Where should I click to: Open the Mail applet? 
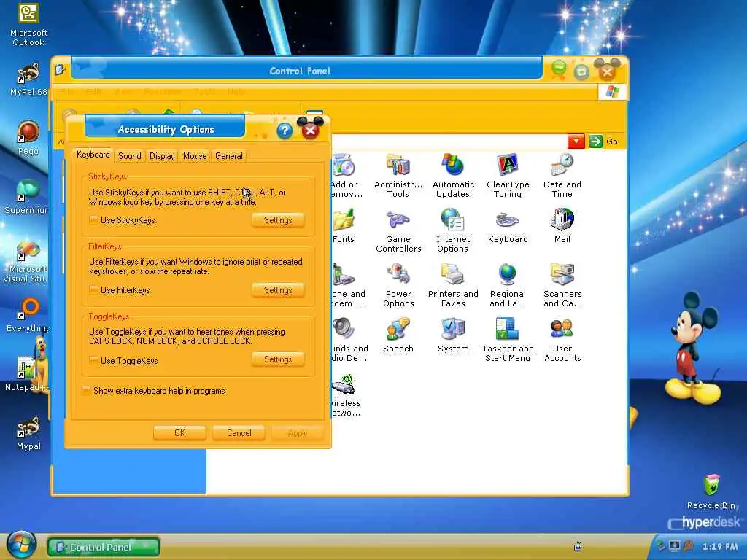[x=562, y=226]
